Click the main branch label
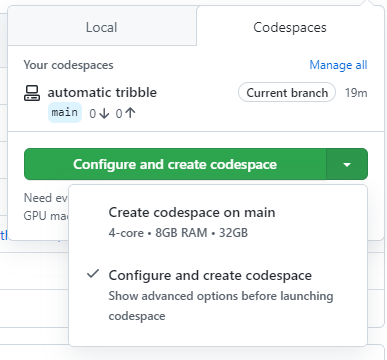The height and width of the screenshot is (360, 387). [x=65, y=112]
